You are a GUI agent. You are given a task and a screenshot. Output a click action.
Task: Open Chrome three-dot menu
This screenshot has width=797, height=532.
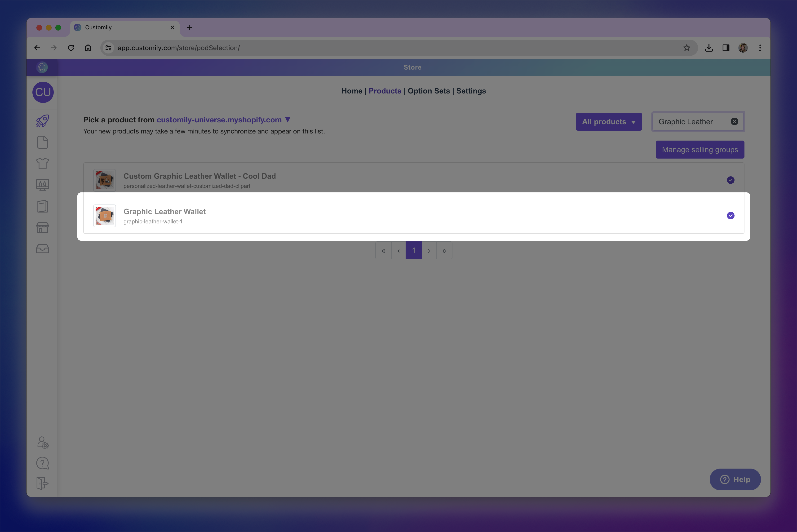(x=760, y=48)
